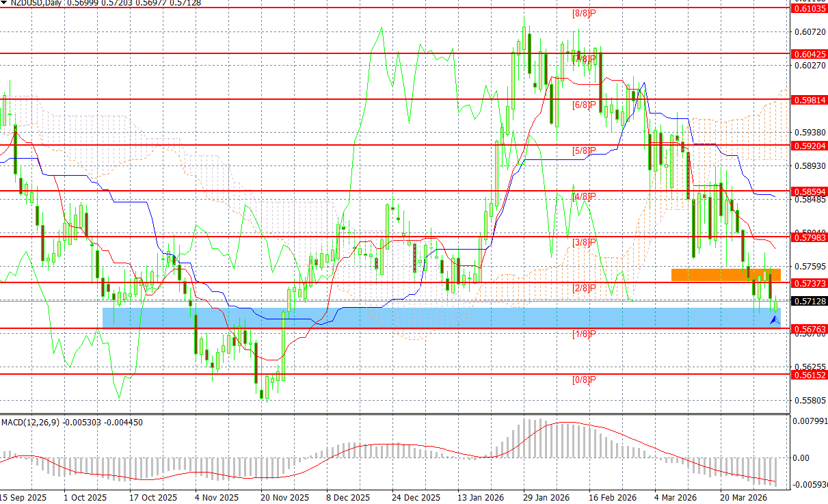Click the 20 Nov 2025 date label
Viewport: 828px width, 504px height.
[284, 497]
